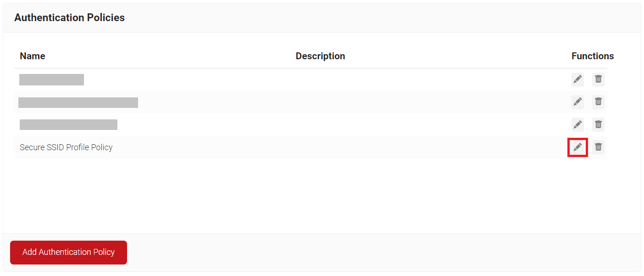This screenshot has width=644, height=276.
Task: Edit the second policy in the list
Action: [577, 102]
